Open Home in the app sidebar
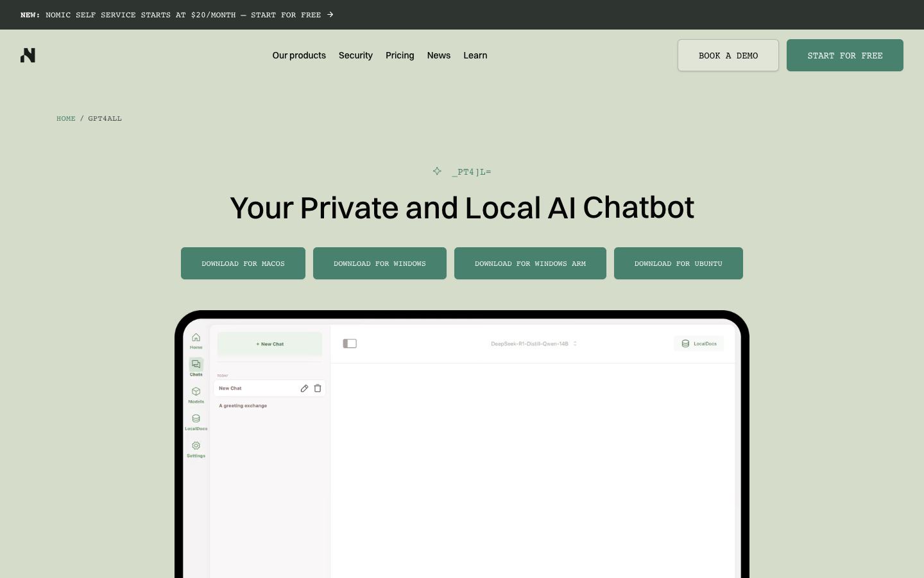 coord(196,341)
